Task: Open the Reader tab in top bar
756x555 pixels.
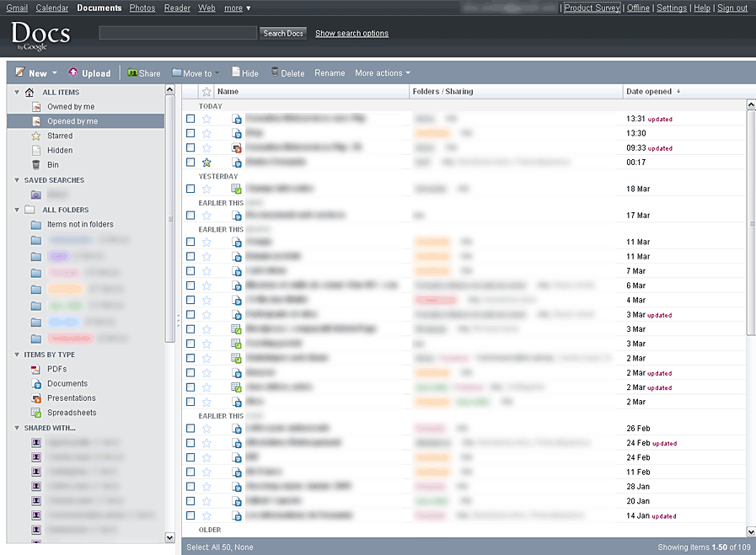Action: coord(178,8)
